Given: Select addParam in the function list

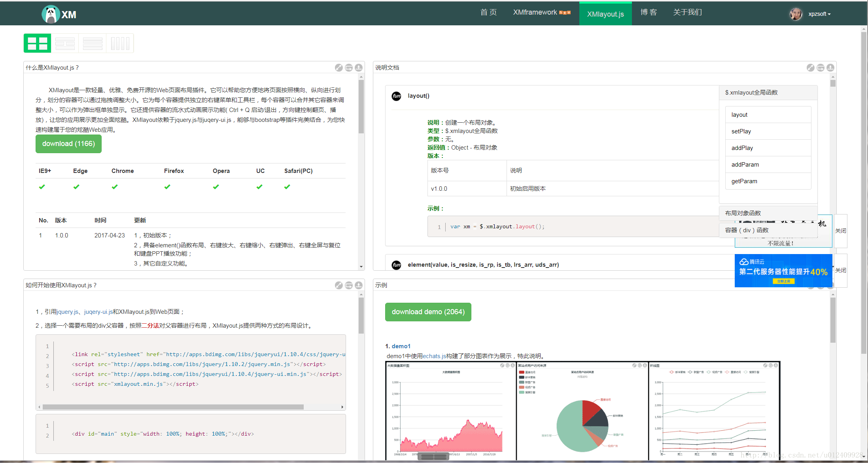Looking at the screenshot, I should 768,165.
